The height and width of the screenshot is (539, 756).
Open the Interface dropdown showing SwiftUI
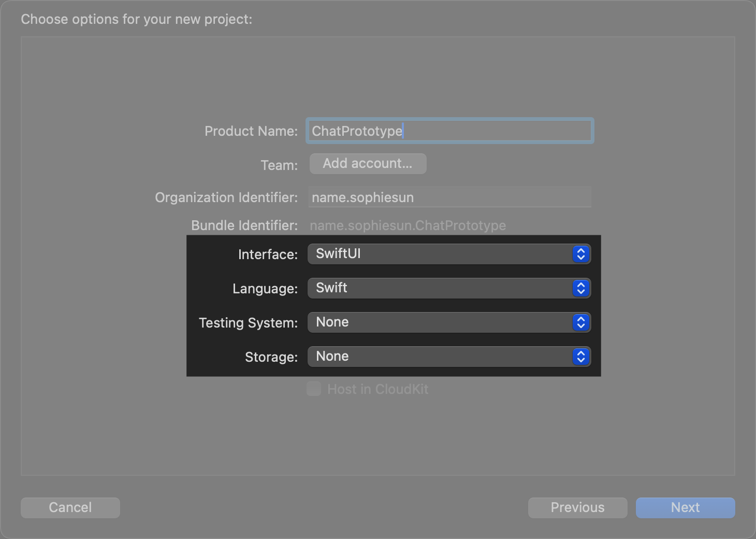[x=440, y=254]
